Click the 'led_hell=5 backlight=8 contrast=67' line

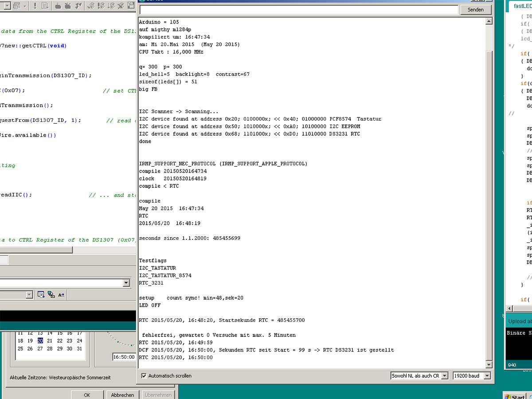pyautogui.click(x=194, y=74)
